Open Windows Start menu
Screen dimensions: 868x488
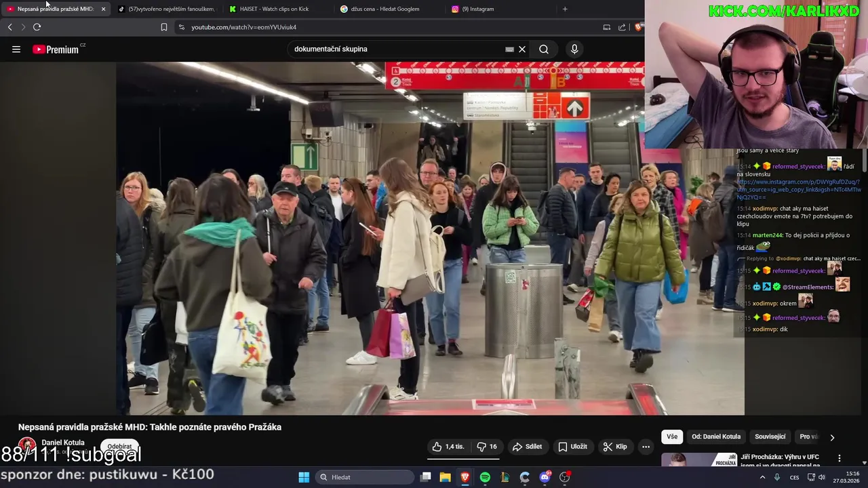coord(304,477)
